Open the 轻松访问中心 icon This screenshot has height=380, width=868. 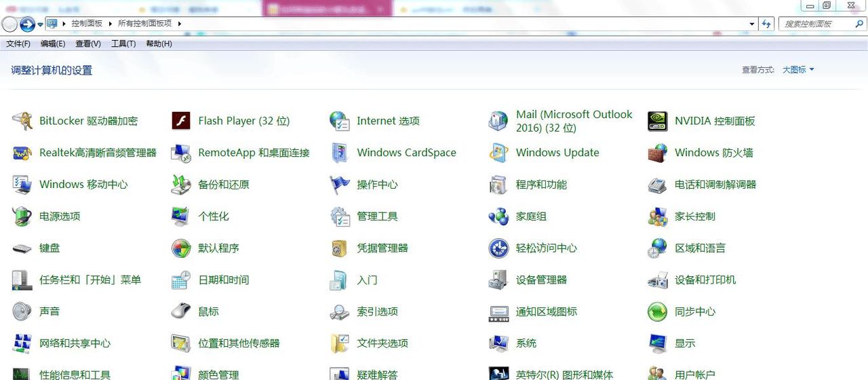[498, 248]
